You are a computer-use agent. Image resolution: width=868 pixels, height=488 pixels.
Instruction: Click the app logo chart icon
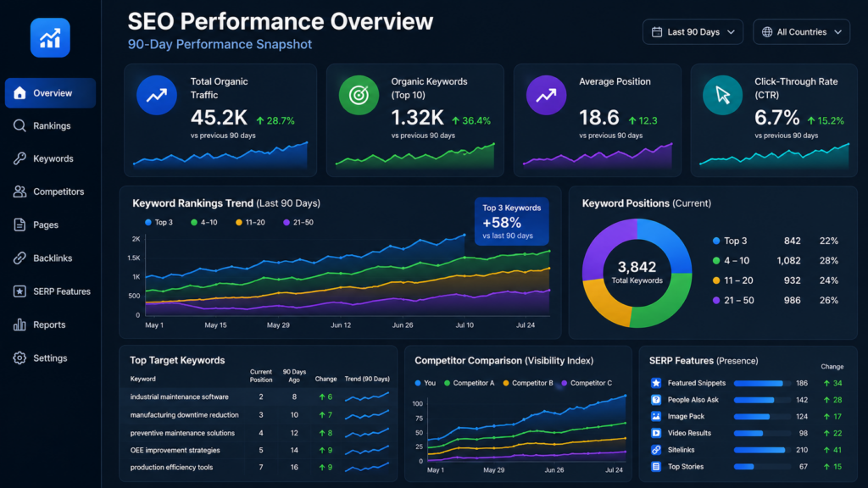click(x=50, y=37)
